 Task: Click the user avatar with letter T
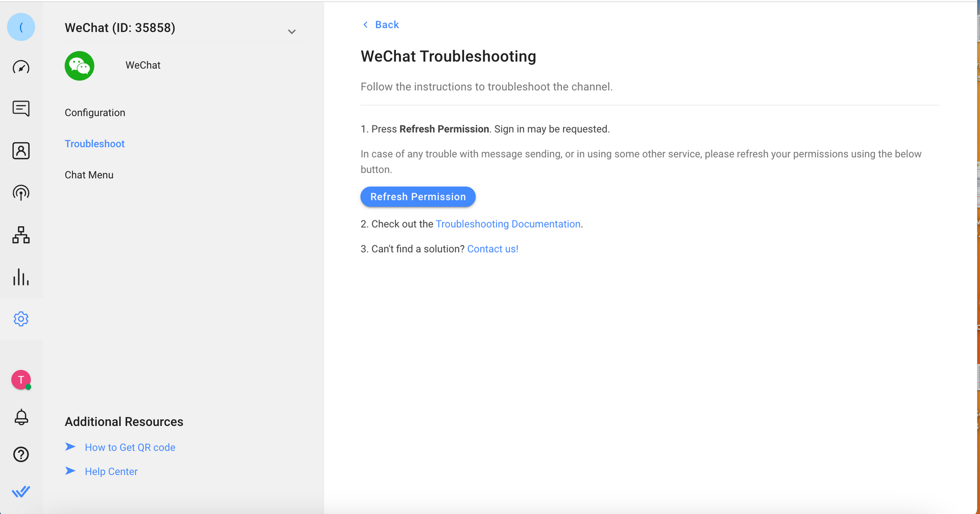[x=21, y=380]
